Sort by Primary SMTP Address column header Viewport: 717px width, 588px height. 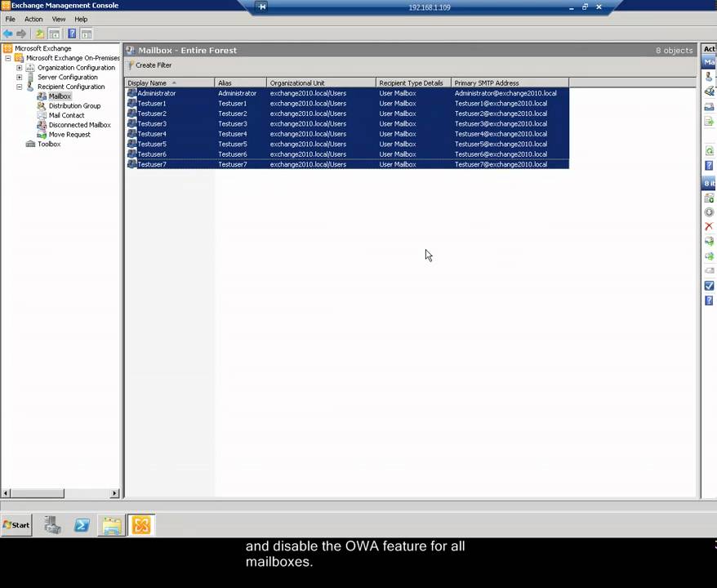[510, 82]
